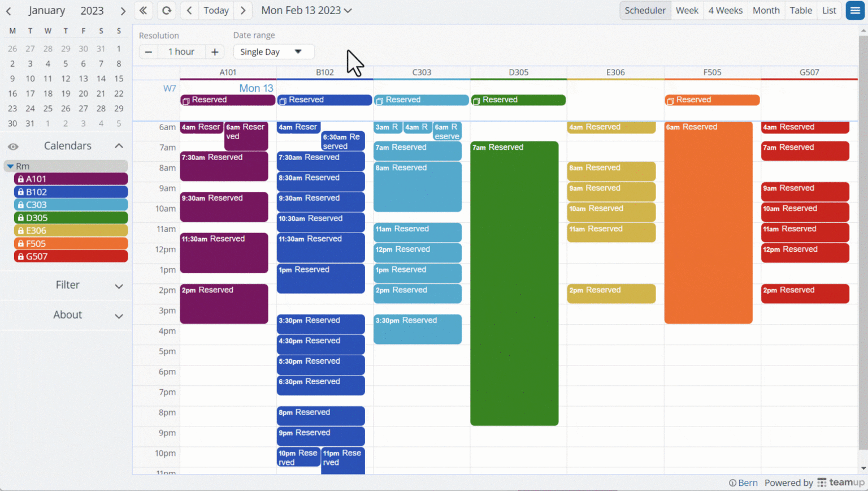This screenshot has width=868, height=491.
Task: Toggle off the G507 calendar
Action: coord(70,256)
